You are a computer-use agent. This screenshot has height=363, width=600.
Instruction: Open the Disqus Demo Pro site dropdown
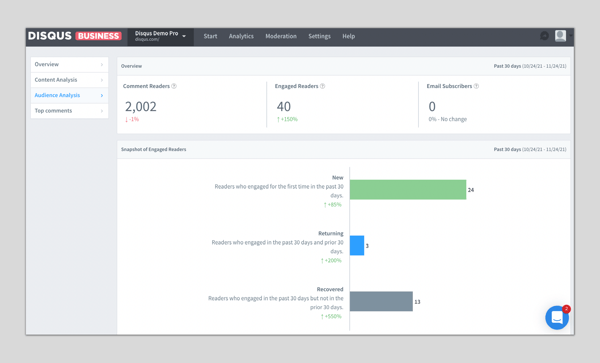(160, 36)
